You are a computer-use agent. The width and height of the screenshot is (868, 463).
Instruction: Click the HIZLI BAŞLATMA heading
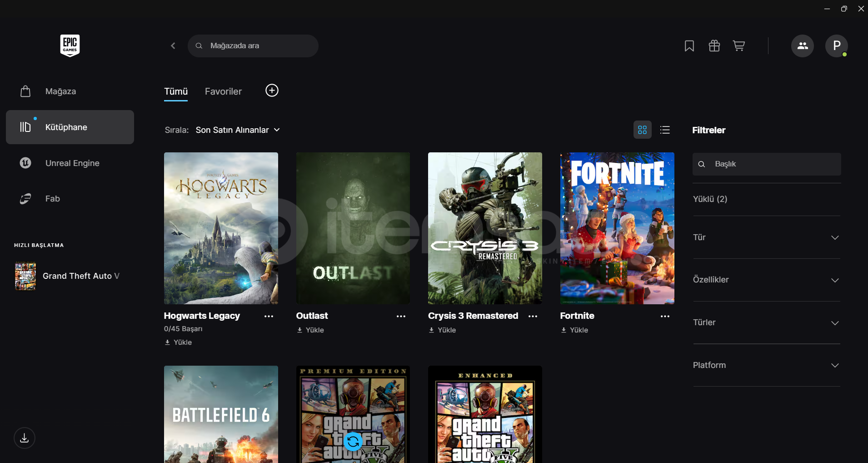[39, 245]
